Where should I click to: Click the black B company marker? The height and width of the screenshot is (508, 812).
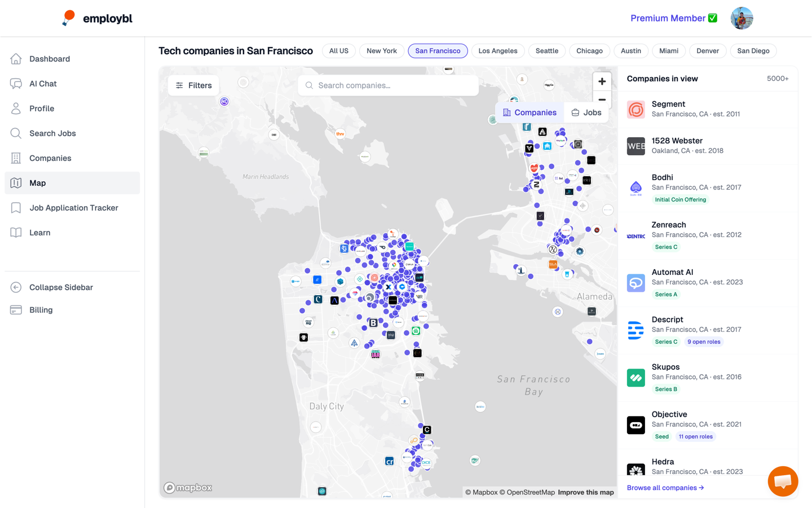(x=373, y=323)
